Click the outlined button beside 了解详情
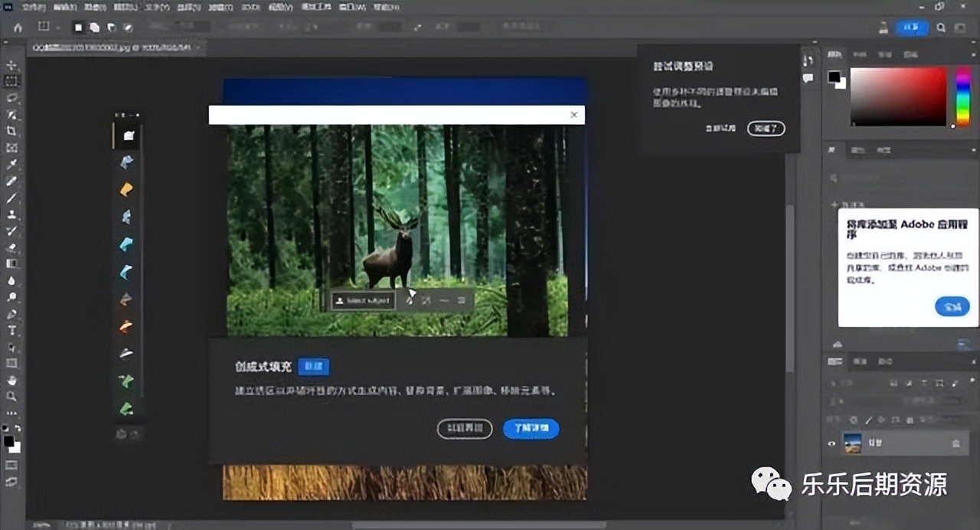 [465, 428]
